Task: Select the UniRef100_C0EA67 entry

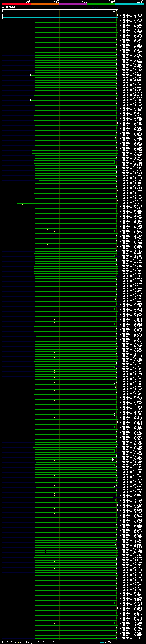Action: point(131,70)
